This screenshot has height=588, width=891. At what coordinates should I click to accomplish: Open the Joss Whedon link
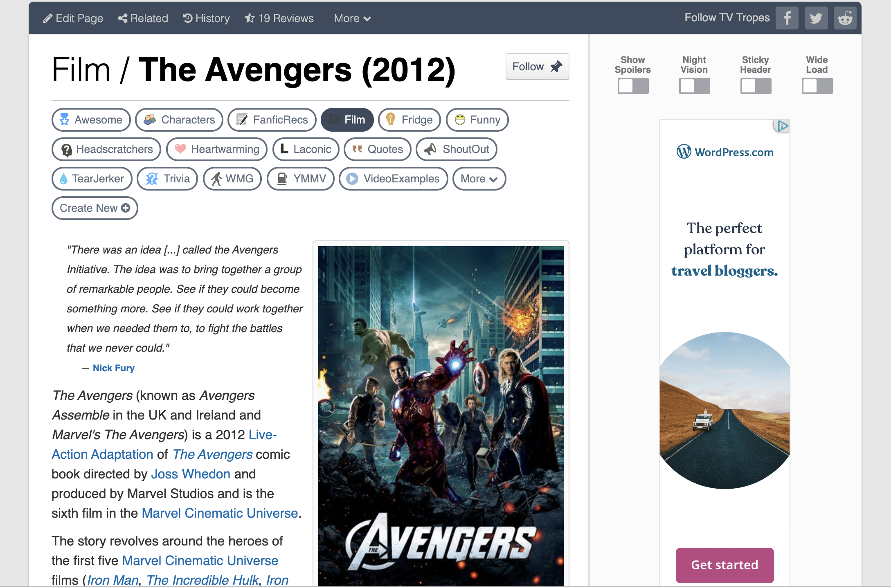point(191,474)
